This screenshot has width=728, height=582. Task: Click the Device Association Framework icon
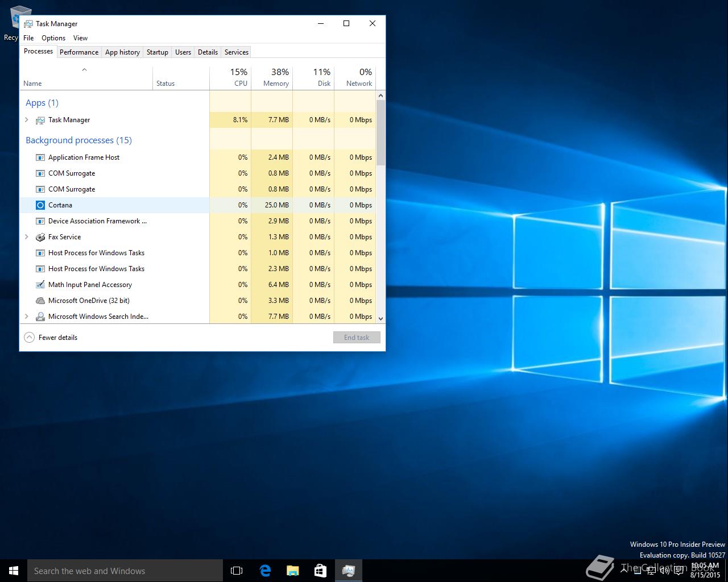pos(40,221)
